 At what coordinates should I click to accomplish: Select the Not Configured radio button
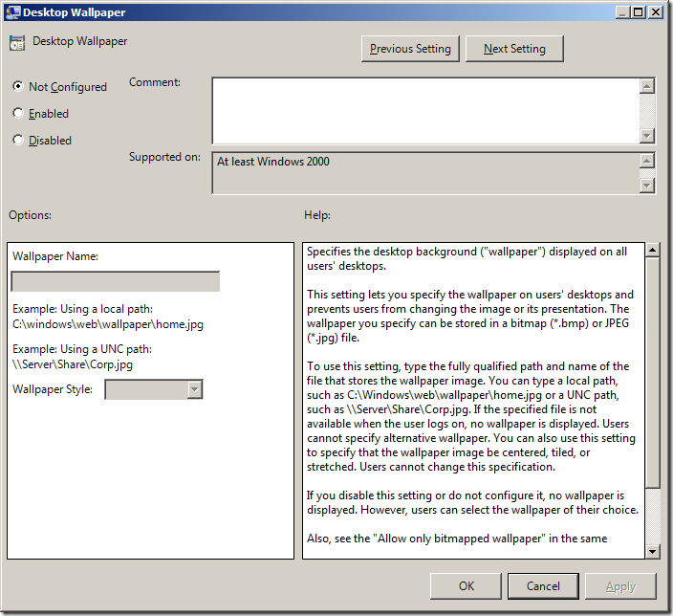click(18, 86)
